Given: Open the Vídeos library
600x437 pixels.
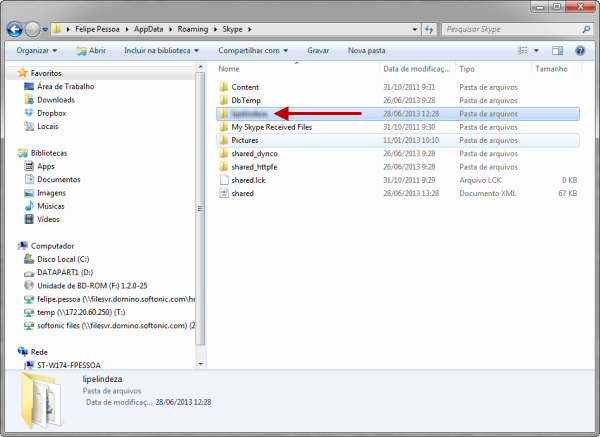Looking at the screenshot, I should click(x=48, y=219).
